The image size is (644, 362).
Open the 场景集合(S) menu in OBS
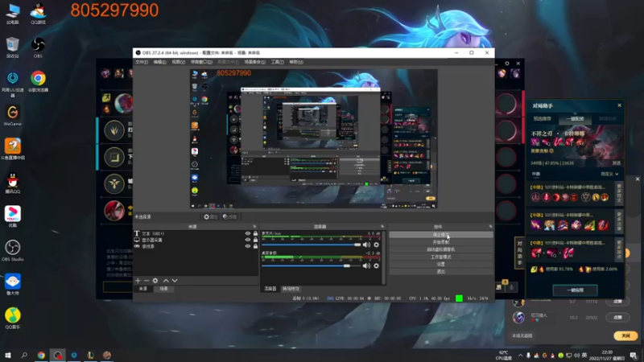coord(254,62)
